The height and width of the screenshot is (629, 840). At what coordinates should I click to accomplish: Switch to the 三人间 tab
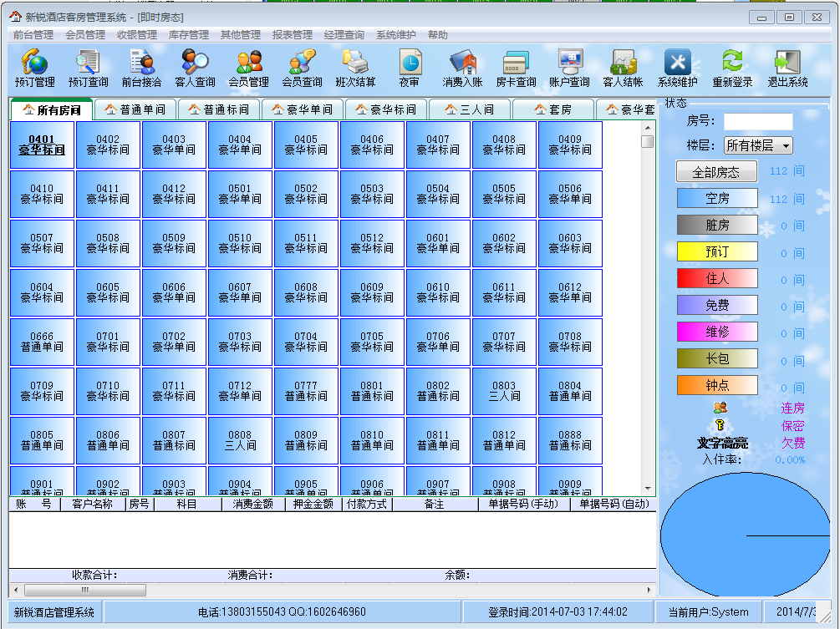pyautogui.click(x=469, y=109)
